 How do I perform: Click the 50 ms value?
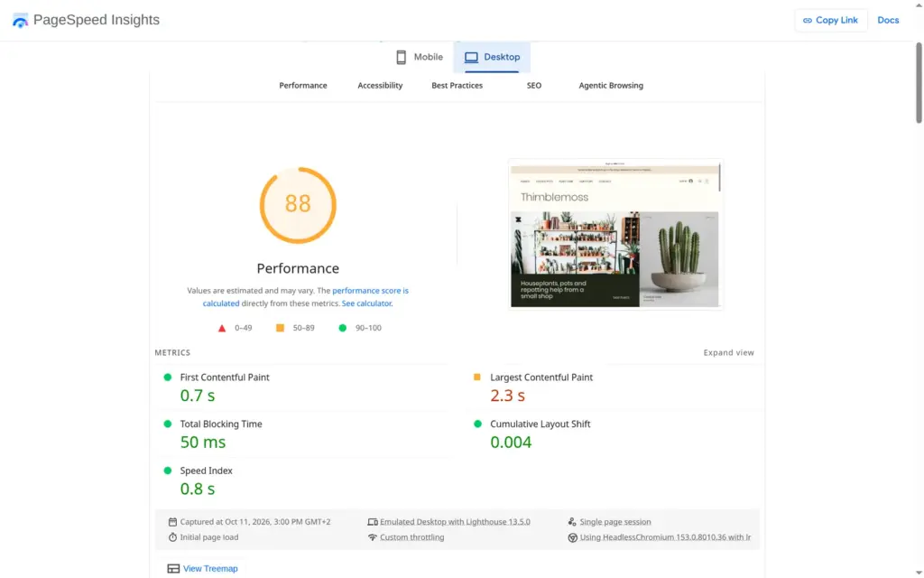(203, 443)
